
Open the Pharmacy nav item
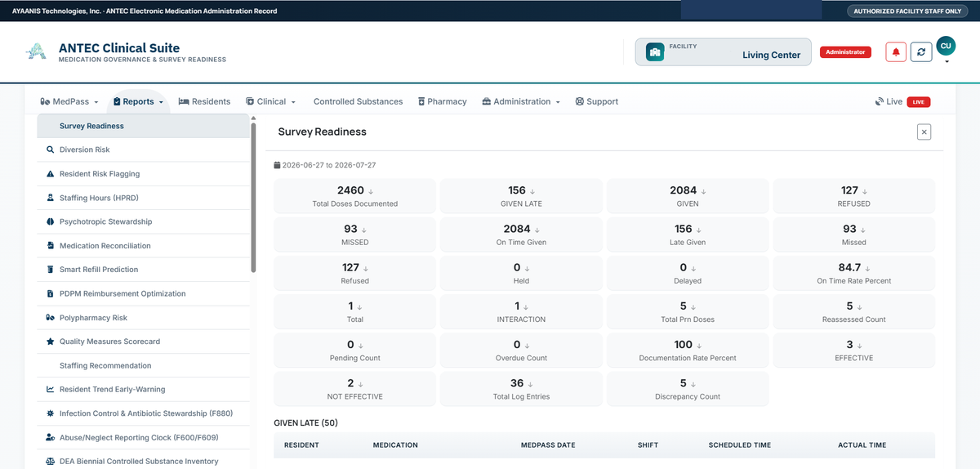(442, 101)
